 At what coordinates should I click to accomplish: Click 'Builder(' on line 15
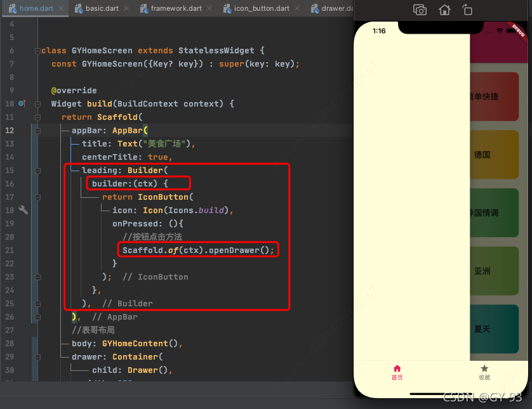click(147, 170)
